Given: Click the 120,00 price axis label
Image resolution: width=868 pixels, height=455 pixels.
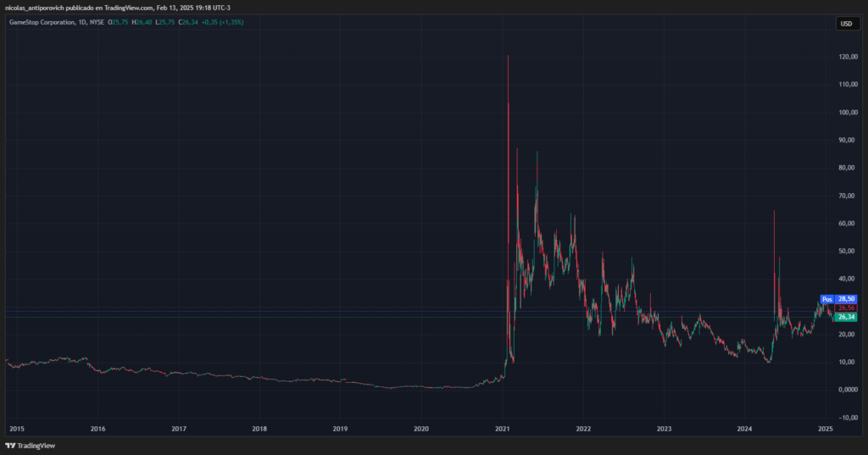Looking at the screenshot, I should [x=848, y=57].
